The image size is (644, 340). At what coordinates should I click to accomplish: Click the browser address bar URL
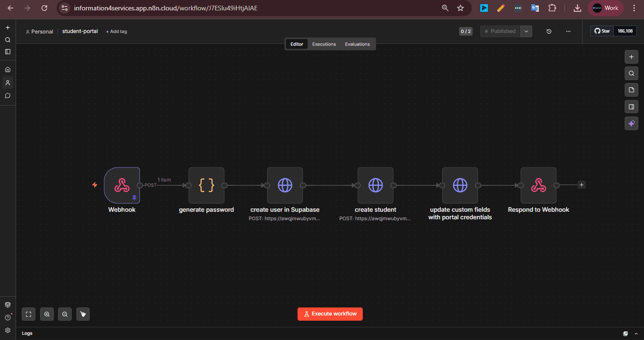point(166,8)
